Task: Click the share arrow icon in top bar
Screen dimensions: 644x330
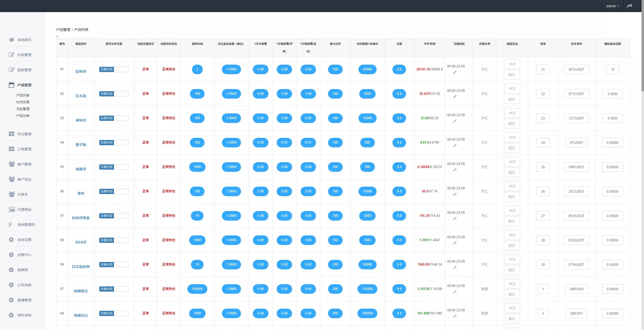Action: [630, 6]
